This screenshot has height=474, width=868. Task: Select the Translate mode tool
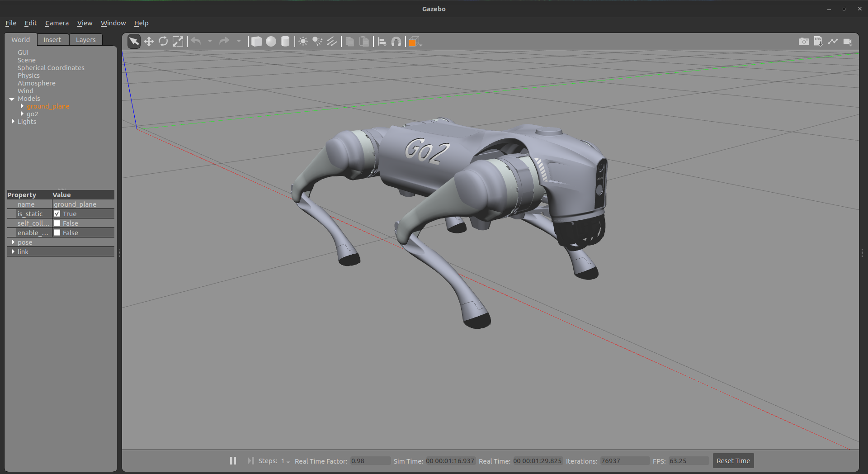tap(149, 42)
